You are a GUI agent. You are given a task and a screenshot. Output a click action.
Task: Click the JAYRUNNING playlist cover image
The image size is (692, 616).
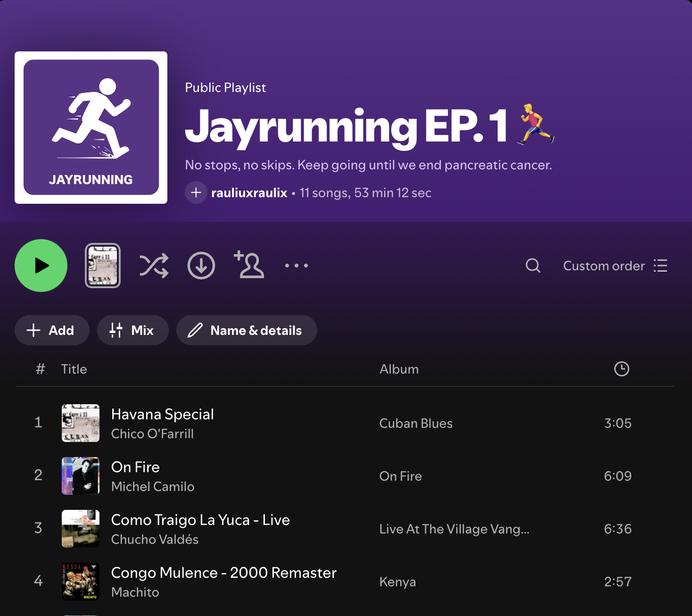coord(91,127)
